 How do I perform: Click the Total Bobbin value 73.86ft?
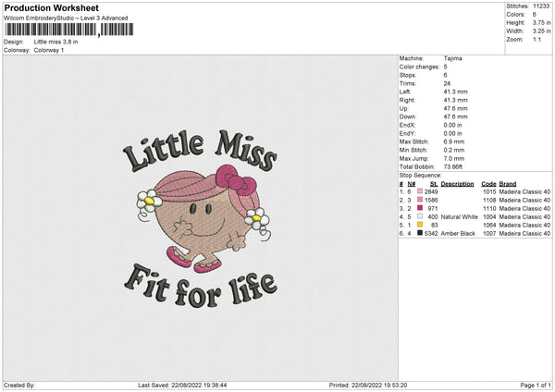453,166
